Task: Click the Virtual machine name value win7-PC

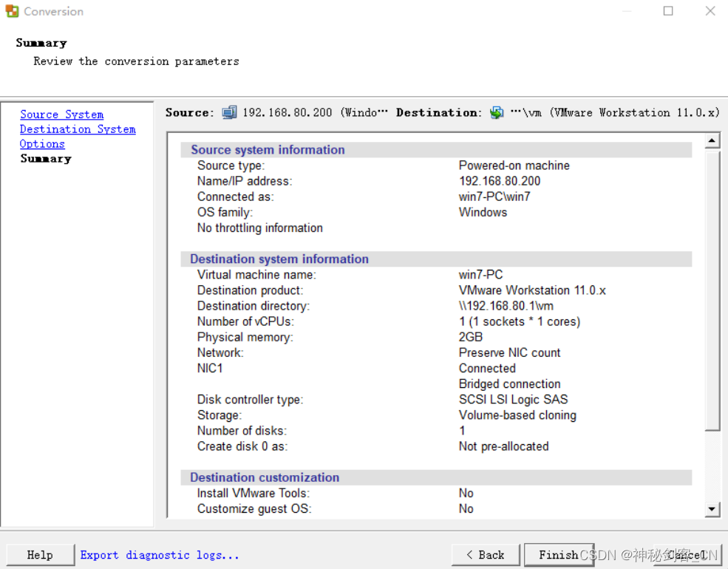Action: tap(480, 275)
